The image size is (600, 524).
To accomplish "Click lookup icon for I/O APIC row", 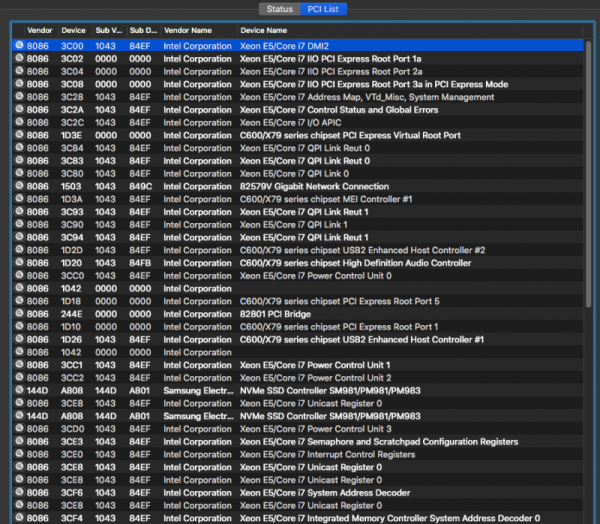I will pyautogui.click(x=19, y=123).
